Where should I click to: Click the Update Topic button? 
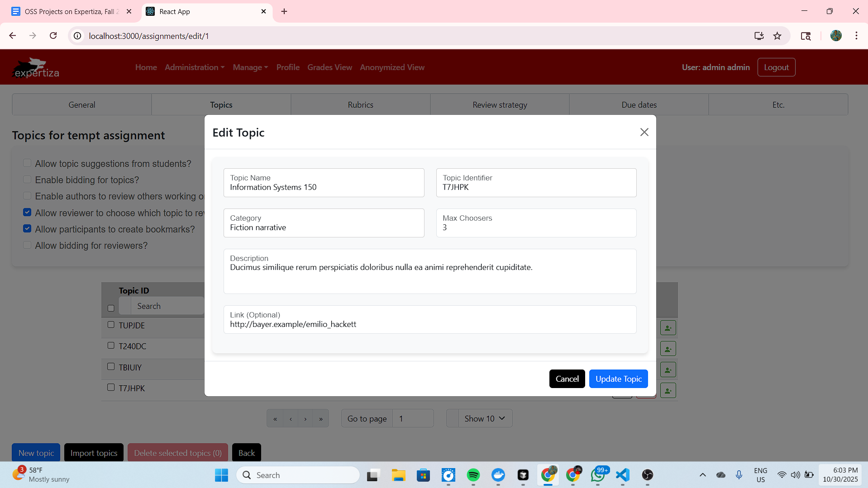tap(618, 379)
